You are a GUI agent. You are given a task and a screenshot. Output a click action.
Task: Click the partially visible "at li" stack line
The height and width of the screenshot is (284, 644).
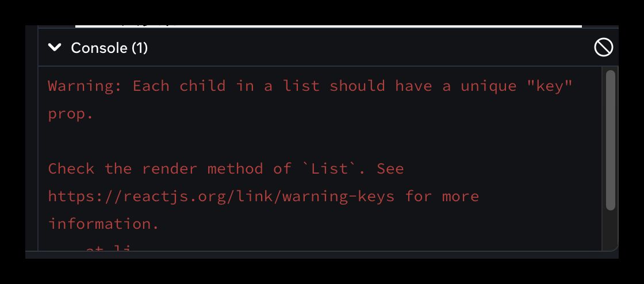(x=109, y=248)
